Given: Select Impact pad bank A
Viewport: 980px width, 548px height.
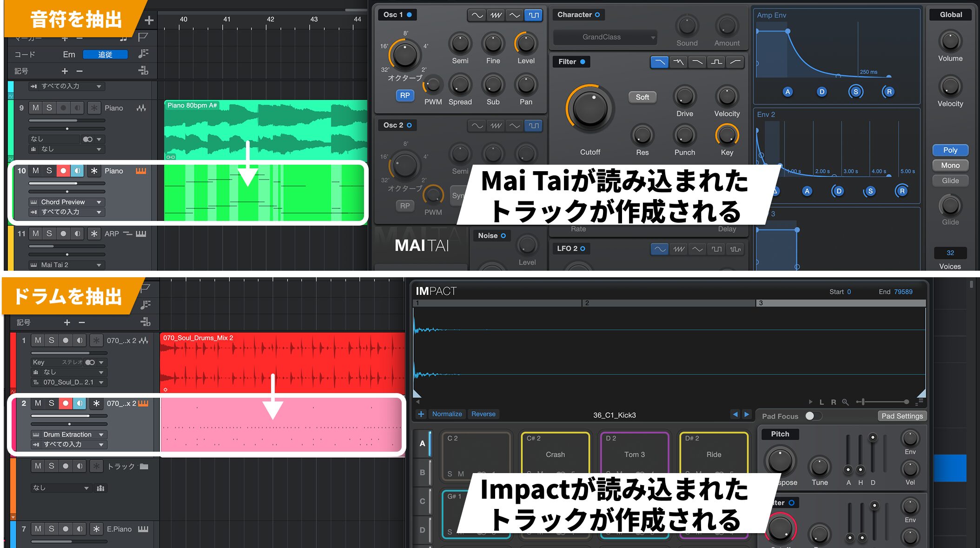Looking at the screenshot, I should 422,443.
